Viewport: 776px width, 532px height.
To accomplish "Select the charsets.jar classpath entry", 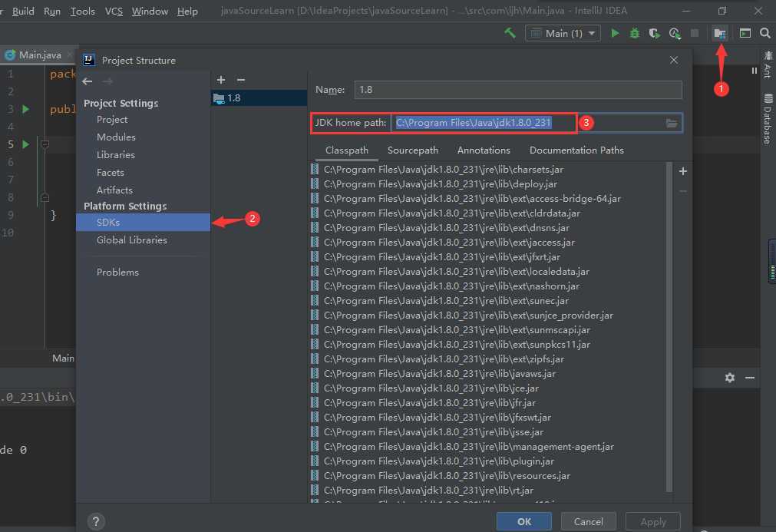I will 444,169.
